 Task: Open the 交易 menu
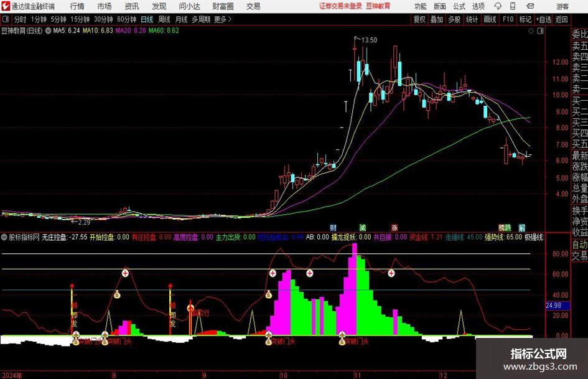click(253, 6)
